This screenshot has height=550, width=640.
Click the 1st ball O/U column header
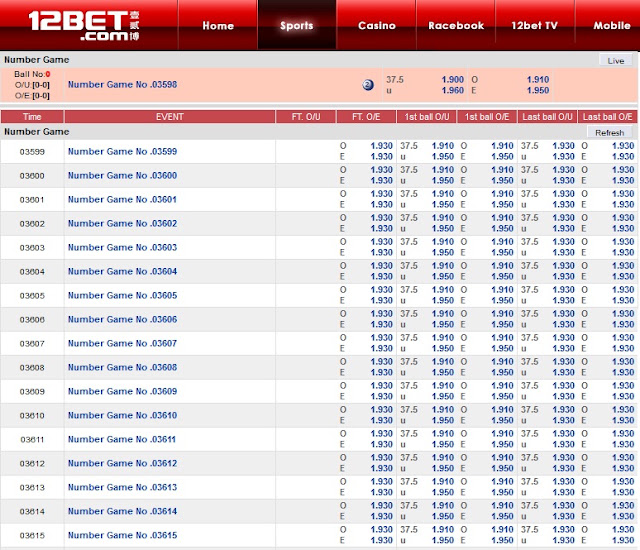tap(427, 117)
